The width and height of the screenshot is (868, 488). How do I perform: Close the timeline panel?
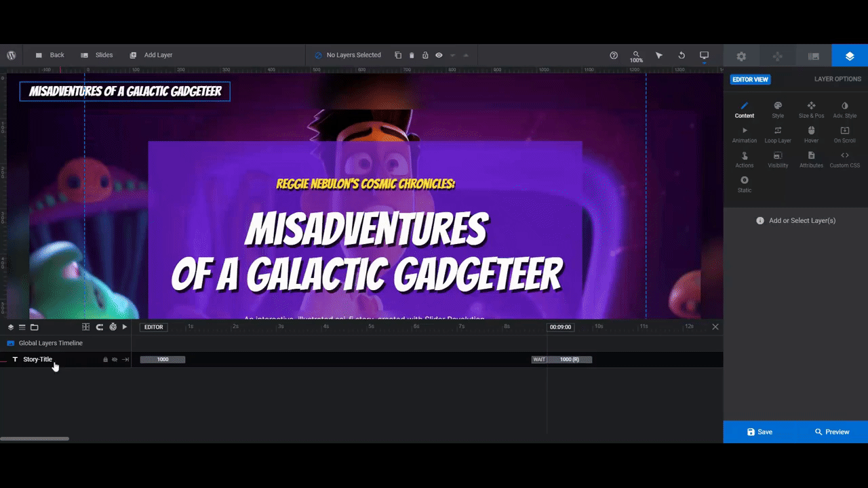715,327
